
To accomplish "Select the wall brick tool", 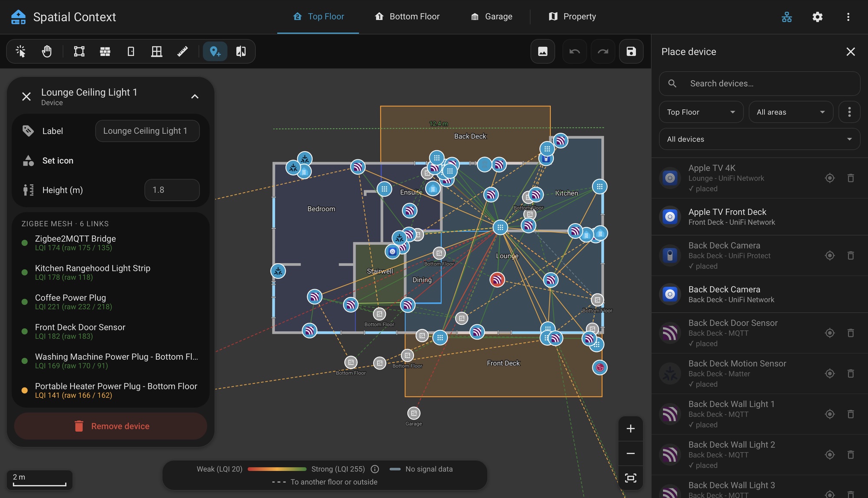I will click(105, 52).
